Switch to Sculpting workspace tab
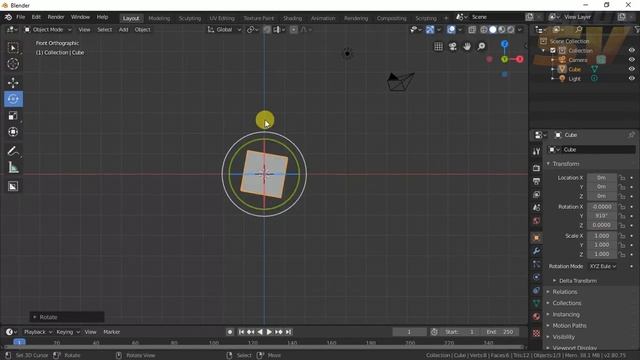 click(x=190, y=18)
